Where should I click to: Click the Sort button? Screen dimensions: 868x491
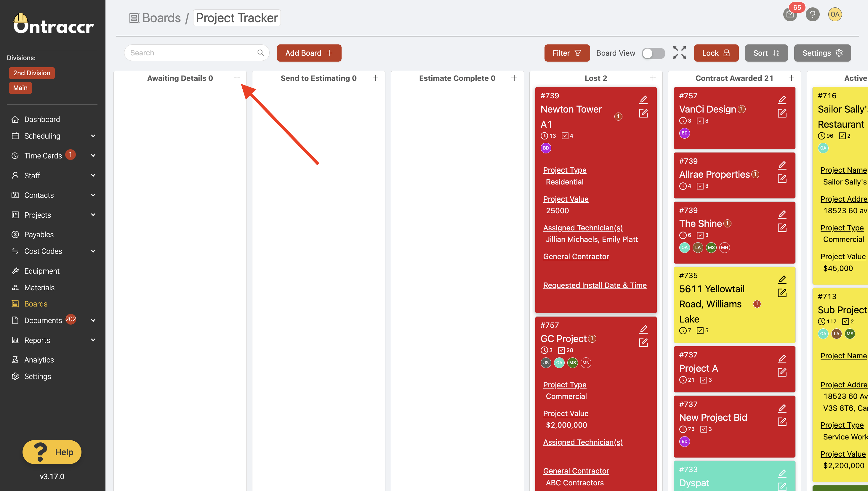tap(766, 53)
